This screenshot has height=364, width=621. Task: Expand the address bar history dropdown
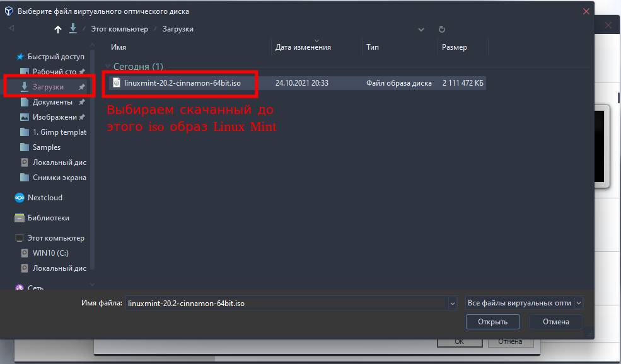(421, 30)
